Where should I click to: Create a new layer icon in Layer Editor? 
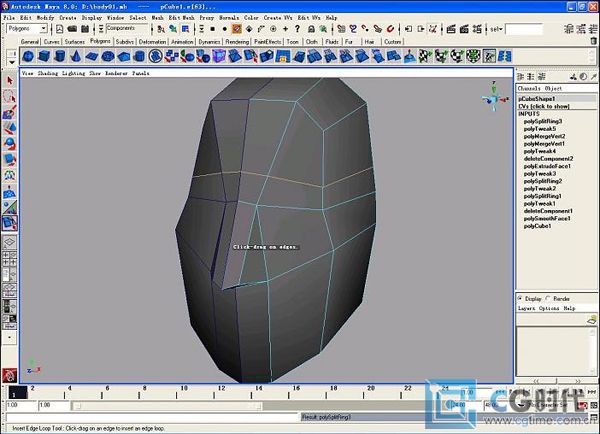pos(592,320)
